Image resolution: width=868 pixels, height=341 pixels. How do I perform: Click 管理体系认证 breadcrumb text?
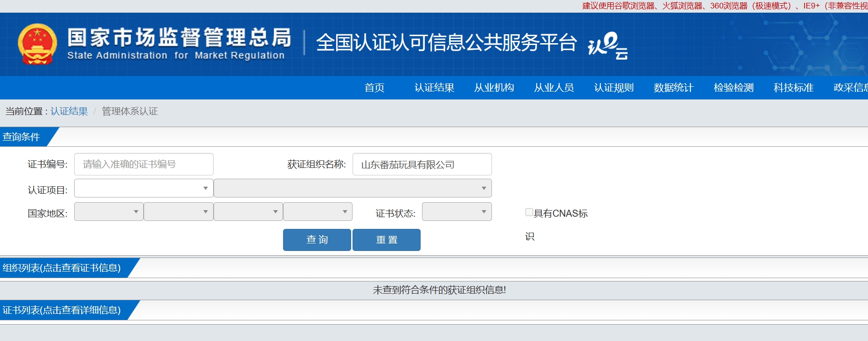pos(130,111)
